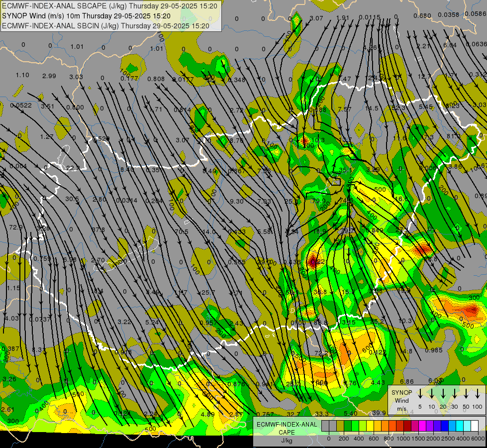The width and height of the screenshot is (487, 448).
Task: Pick the bright magenta 1500 legend swatch
Action: tap(422, 426)
